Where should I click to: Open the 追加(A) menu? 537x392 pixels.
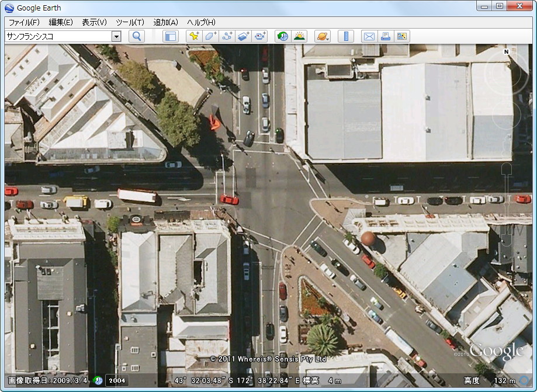coord(166,23)
